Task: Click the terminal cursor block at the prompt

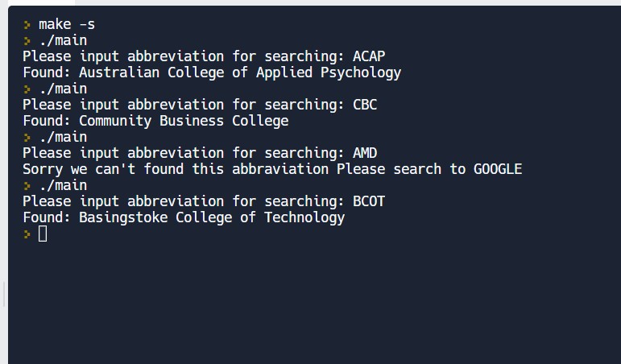Action: [x=43, y=234]
